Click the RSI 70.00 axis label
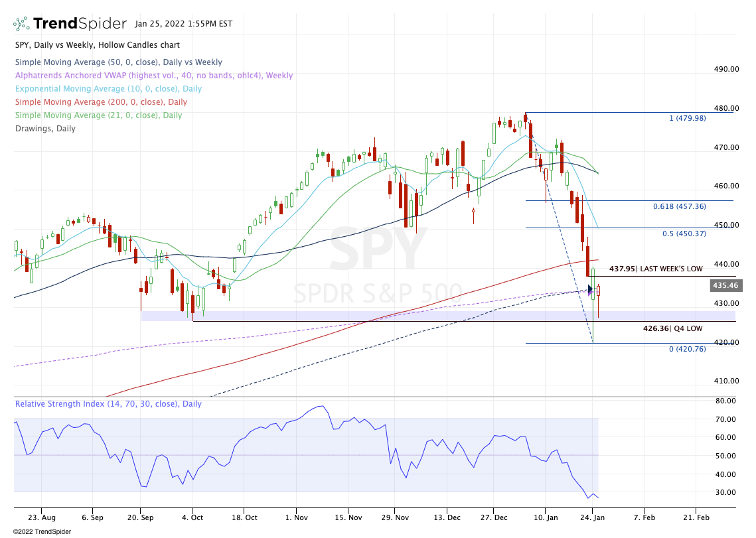 click(x=725, y=419)
